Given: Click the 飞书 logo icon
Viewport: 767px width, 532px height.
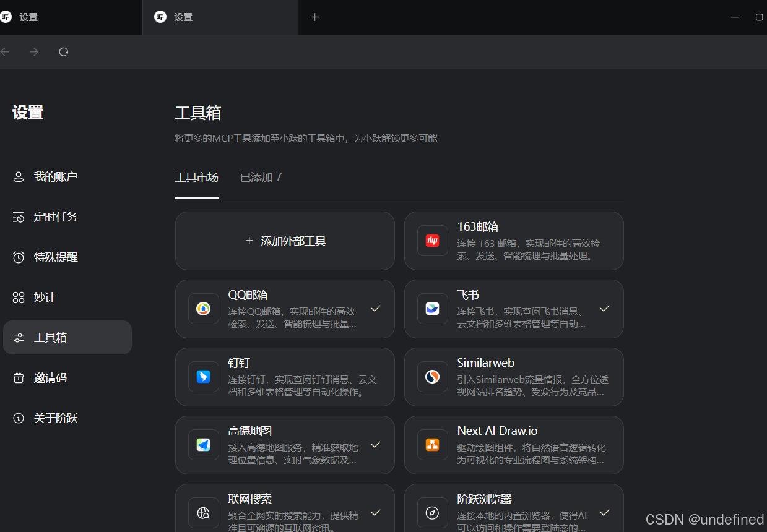Looking at the screenshot, I should point(432,309).
